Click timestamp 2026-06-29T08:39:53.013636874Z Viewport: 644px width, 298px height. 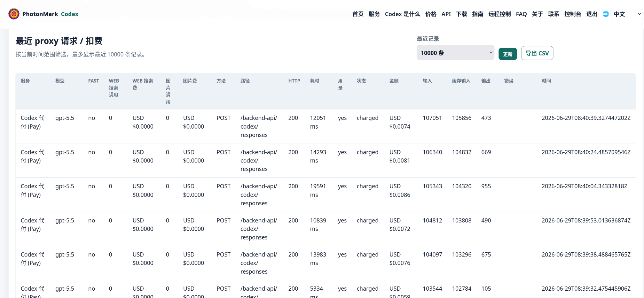click(x=586, y=221)
